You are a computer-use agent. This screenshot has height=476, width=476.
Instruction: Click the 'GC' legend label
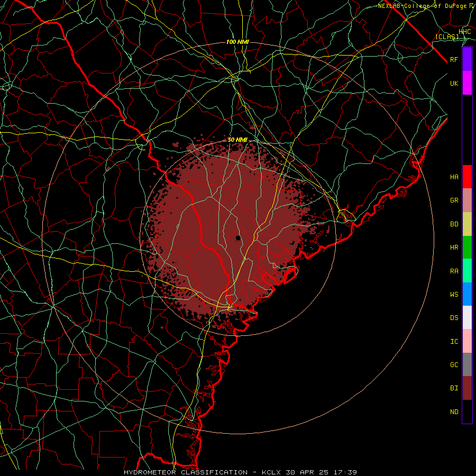pos(454,365)
